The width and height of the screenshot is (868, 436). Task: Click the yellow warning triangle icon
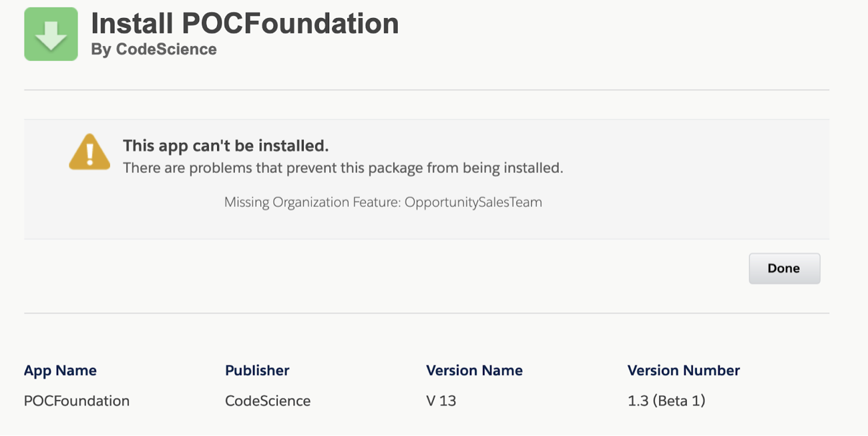coord(89,152)
